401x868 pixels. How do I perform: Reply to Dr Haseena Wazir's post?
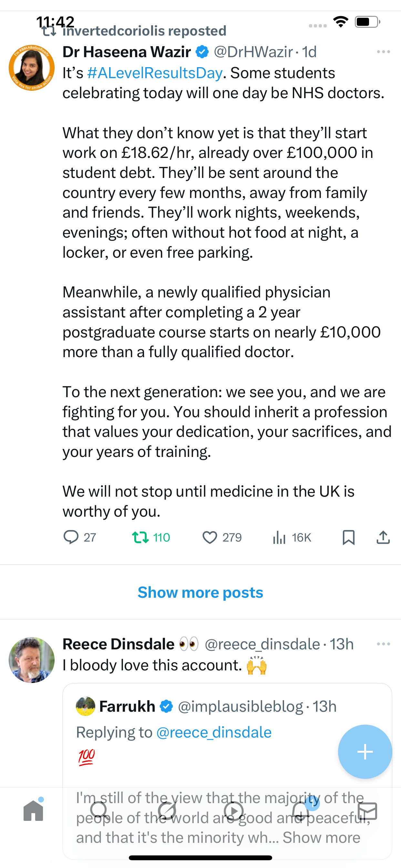pos(71,537)
